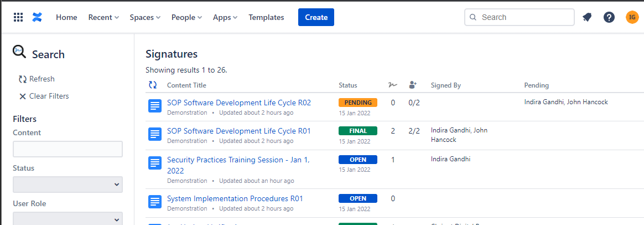Open the User Role filter dropdown
This screenshot has width=644, height=225.
coord(67,218)
